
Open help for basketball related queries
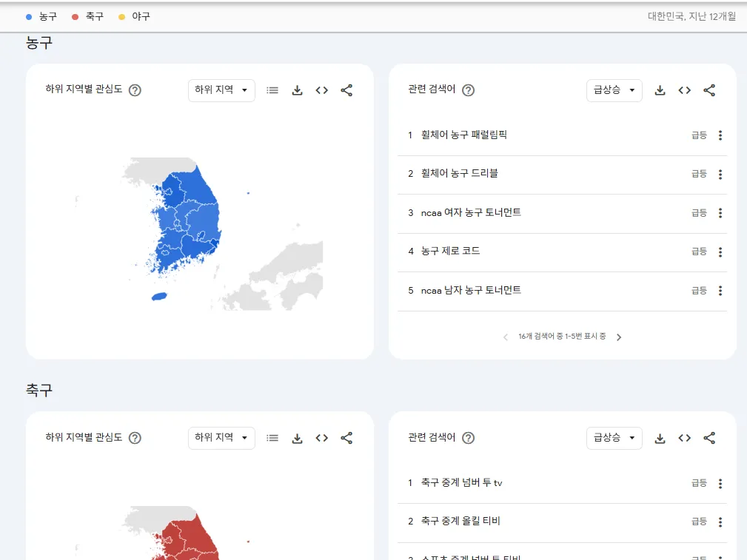(x=469, y=90)
